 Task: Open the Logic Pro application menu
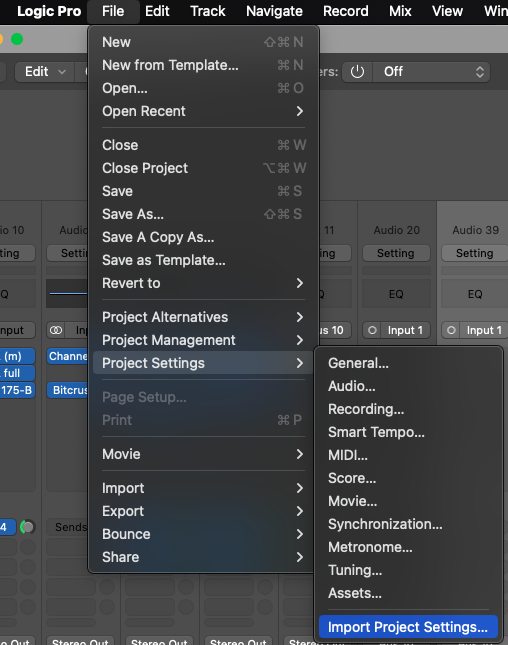[x=49, y=11]
